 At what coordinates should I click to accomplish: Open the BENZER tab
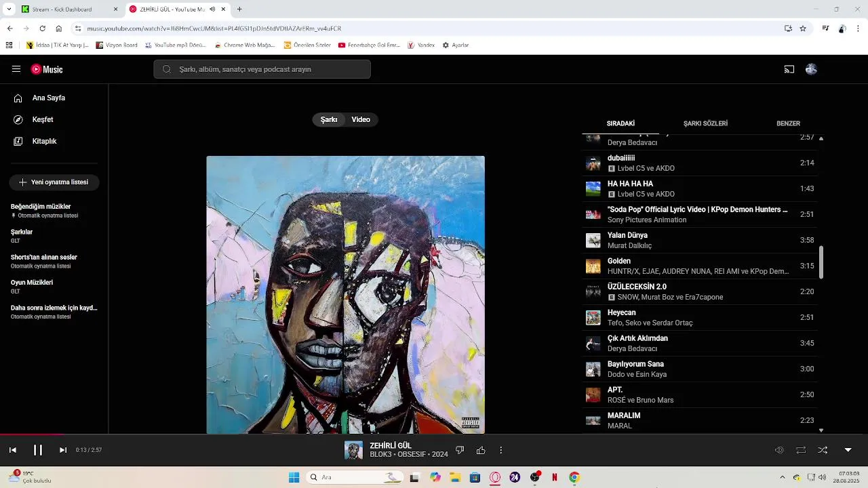[x=788, y=123]
